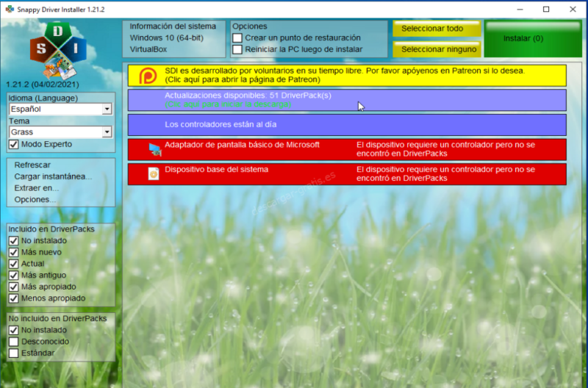Screen dimensions: 588x388
Task: Select the Adaptador de pantalla básico de Microsoft row
Action: coord(347,150)
